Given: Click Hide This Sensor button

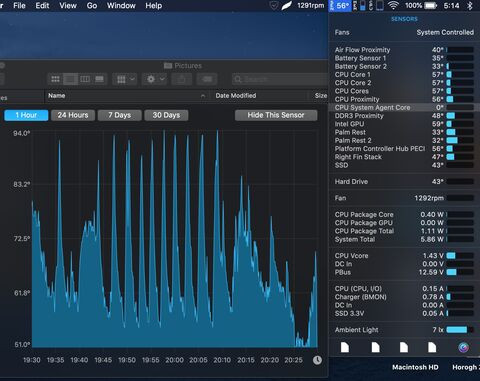Looking at the screenshot, I should pyautogui.click(x=276, y=115).
